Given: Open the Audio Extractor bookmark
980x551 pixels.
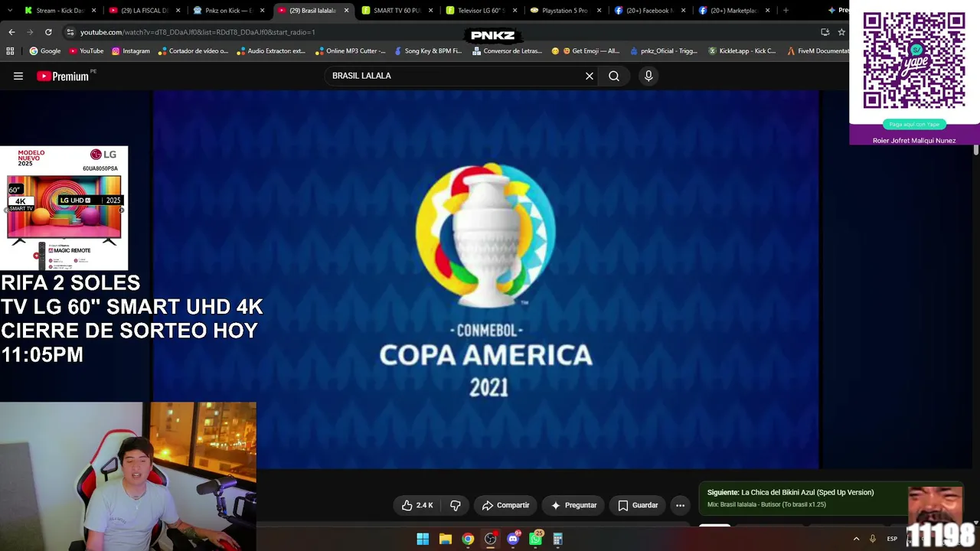Looking at the screenshot, I should (271, 51).
